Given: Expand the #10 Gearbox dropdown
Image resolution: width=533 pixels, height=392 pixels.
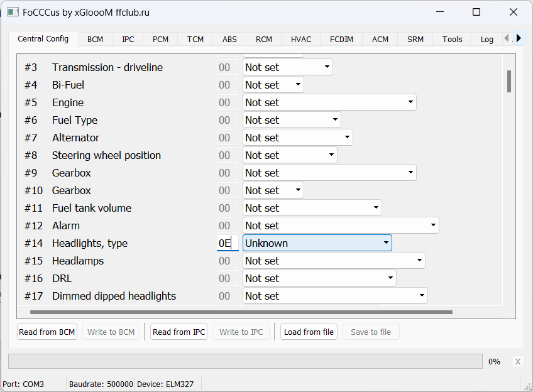Looking at the screenshot, I should [273, 190].
